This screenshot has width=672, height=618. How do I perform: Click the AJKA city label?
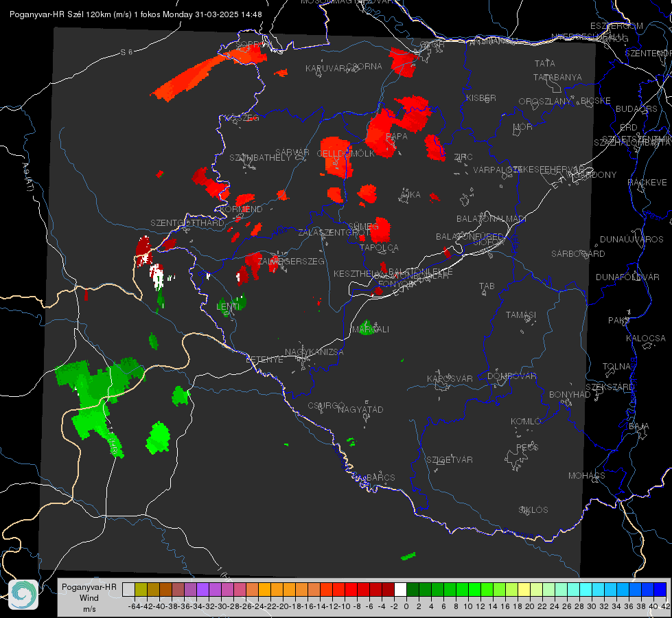click(x=410, y=195)
